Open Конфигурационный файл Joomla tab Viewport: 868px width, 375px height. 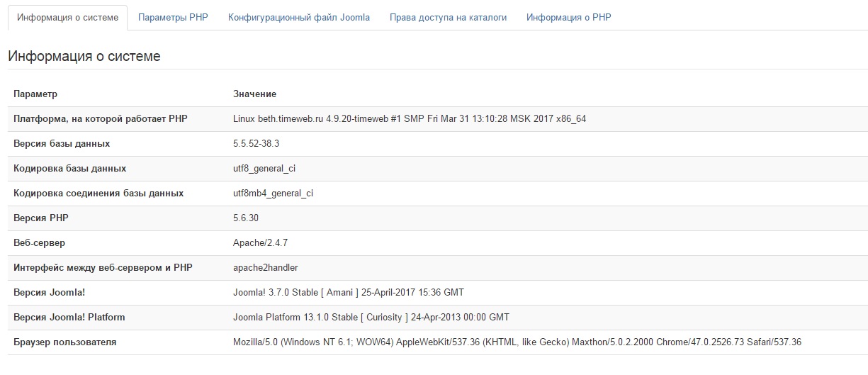point(299,18)
